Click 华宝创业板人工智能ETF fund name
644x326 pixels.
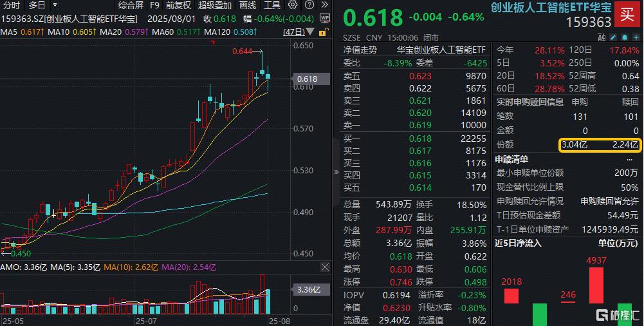point(441,50)
